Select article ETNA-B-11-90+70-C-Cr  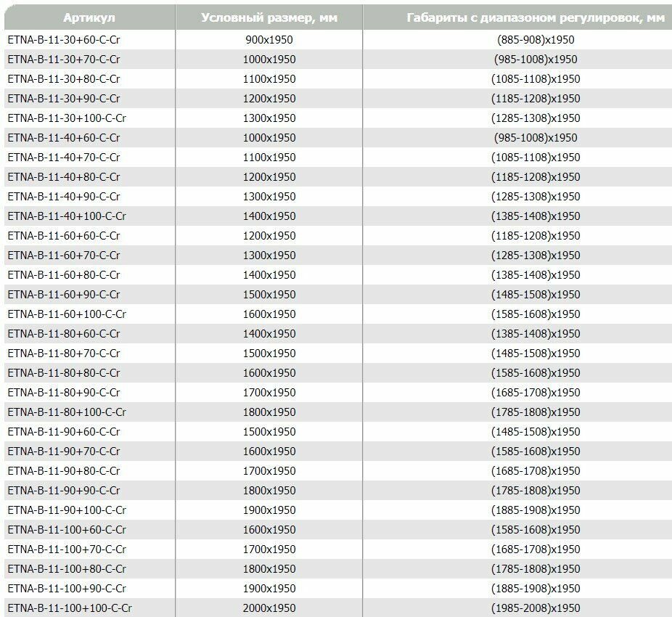[x=64, y=451]
